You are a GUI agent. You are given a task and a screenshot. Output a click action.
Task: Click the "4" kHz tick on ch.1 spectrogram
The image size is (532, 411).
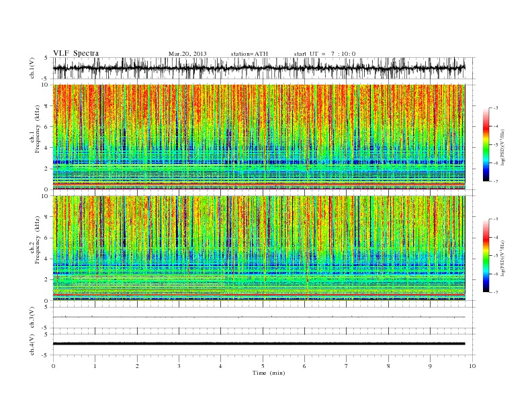point(47,148)
